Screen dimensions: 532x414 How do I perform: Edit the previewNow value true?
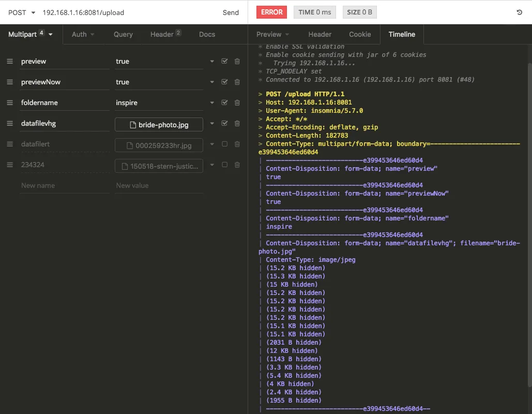(159, 82)
